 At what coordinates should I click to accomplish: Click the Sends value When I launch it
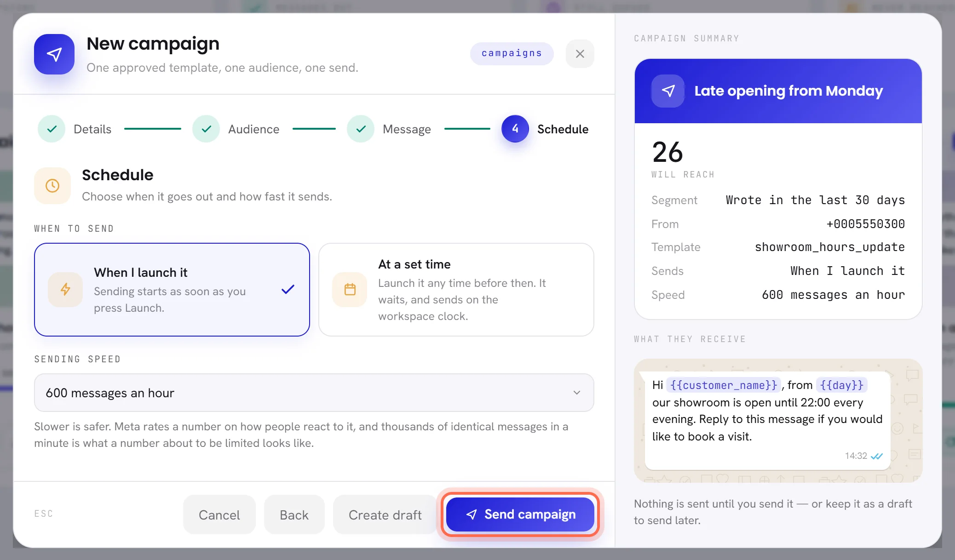(x=848, y=271)
